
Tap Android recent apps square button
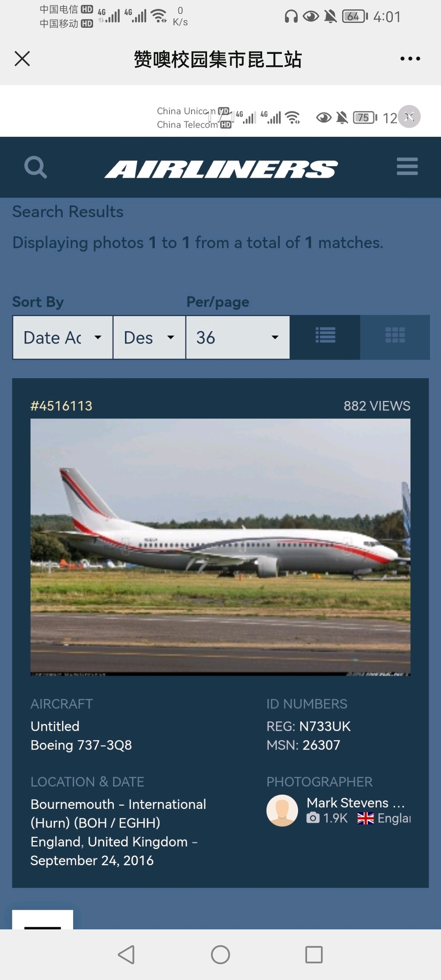[x=314, y=955]
